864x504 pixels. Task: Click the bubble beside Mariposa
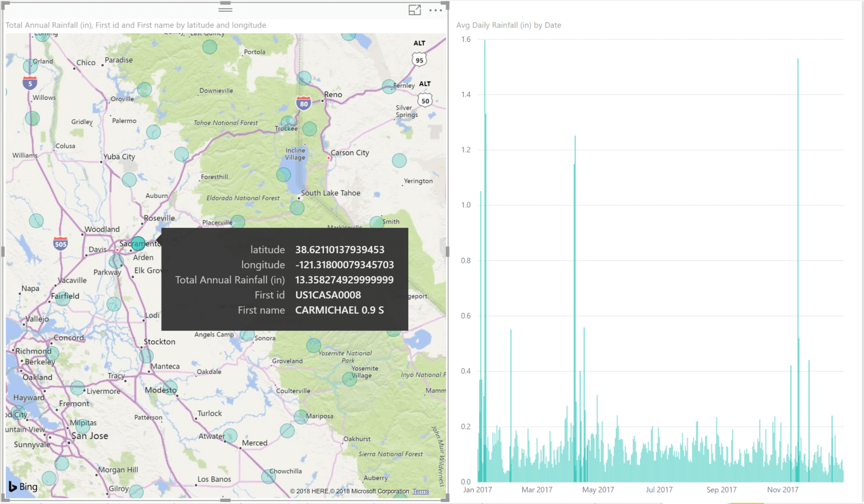pos(301,417)
